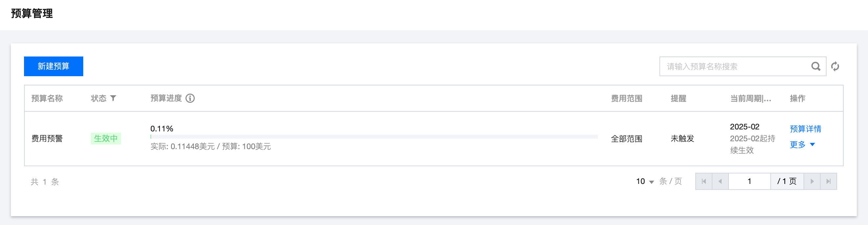
Task: Refresh the budget list
Action: [835, 66]
